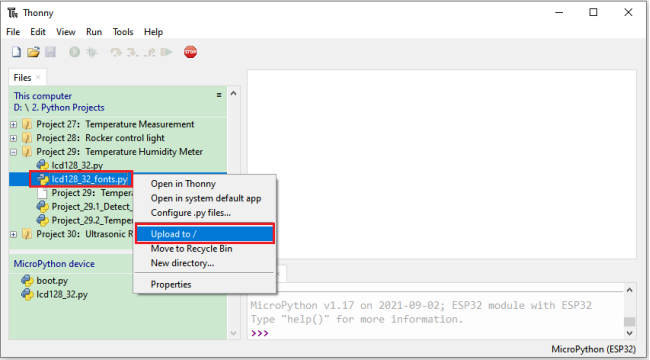Viewport: 650px width, 360px height.
Task: Open the Run menu
Action: point(94,32)
